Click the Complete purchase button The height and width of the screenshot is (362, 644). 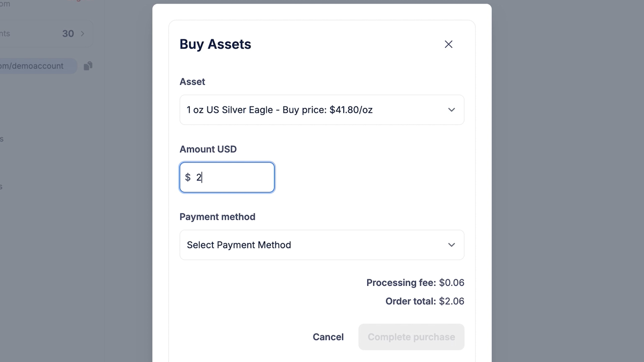pos(411,337)
